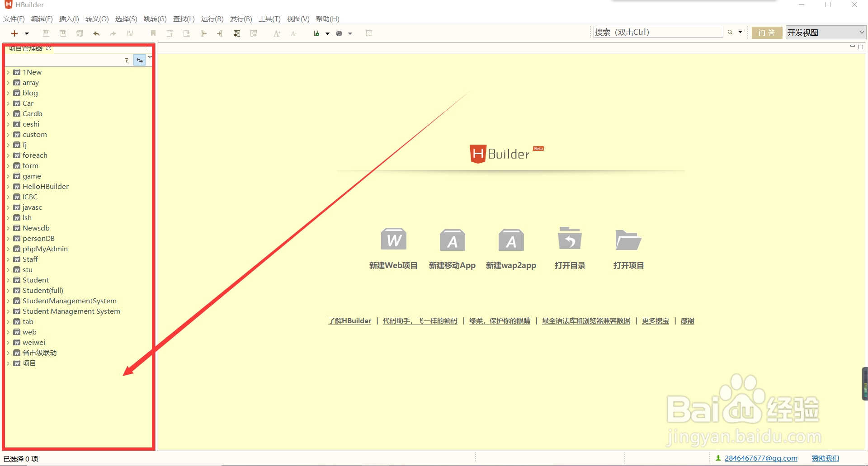Select the foreach project
The height and width of the screenshot is (466, 868).
tap(35, 155)
